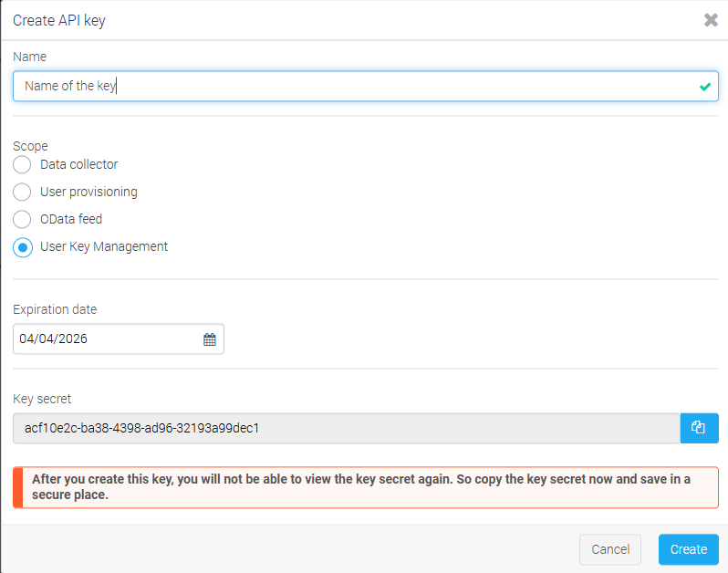728x573 pixels.
Task: Choose the OData feed scope
Action: (x=22, y=219)
